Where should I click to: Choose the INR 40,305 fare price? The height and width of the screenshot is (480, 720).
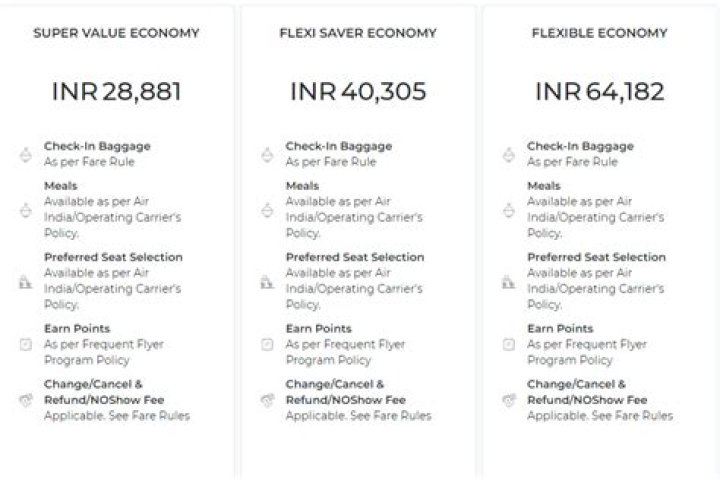click(x=358, y=92)
